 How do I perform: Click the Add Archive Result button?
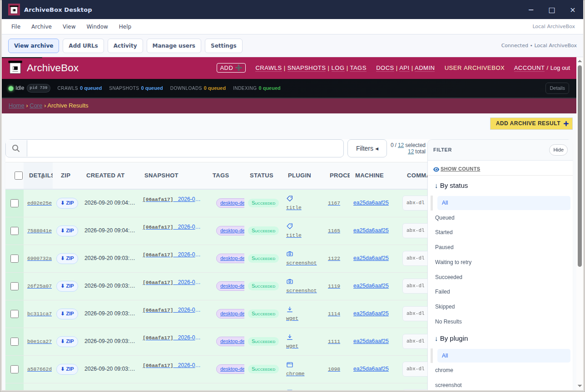pyautogui.click(x=531, y=123)
